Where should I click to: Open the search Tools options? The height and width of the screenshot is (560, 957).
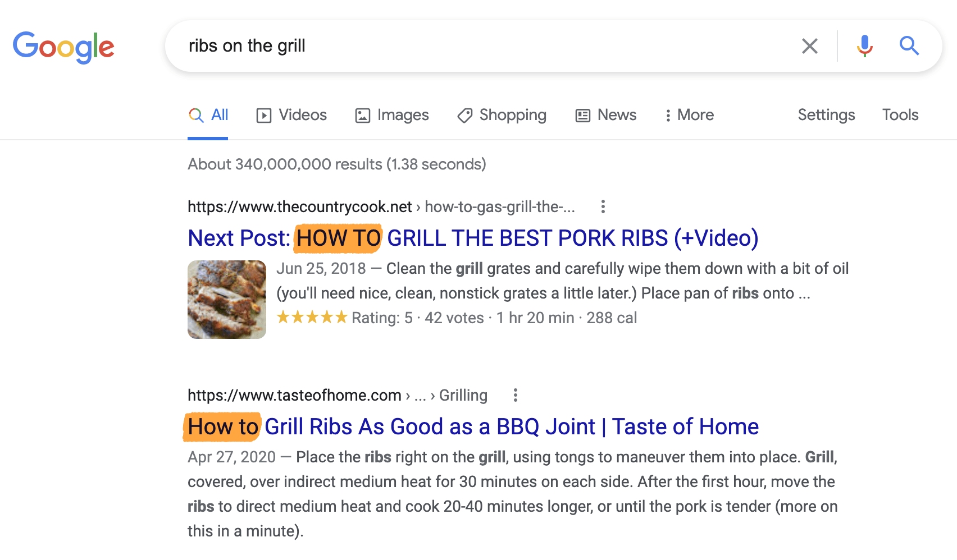coord(900,115)
